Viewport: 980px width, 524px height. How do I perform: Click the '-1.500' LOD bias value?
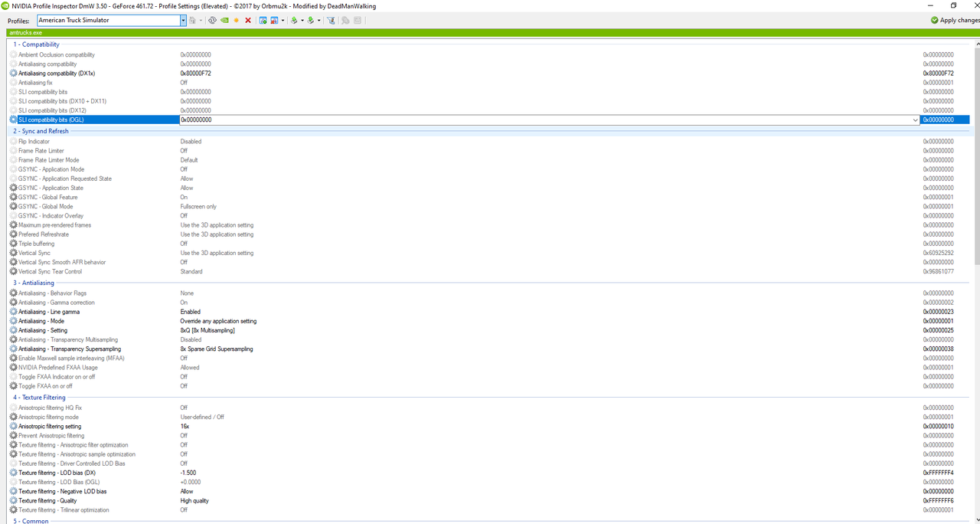[188, 473]
